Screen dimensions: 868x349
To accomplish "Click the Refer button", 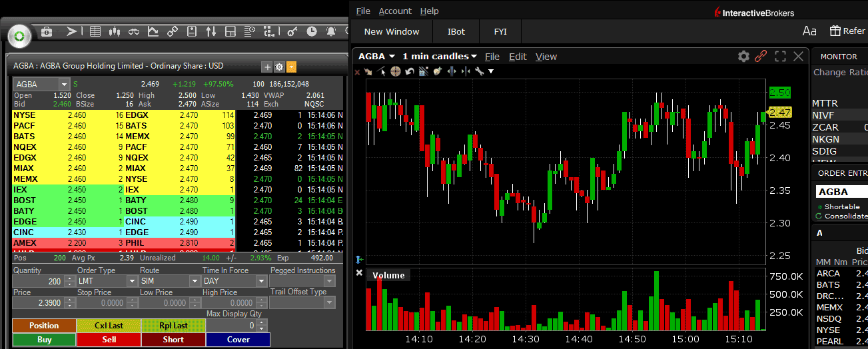I will (x=847, y=31).
